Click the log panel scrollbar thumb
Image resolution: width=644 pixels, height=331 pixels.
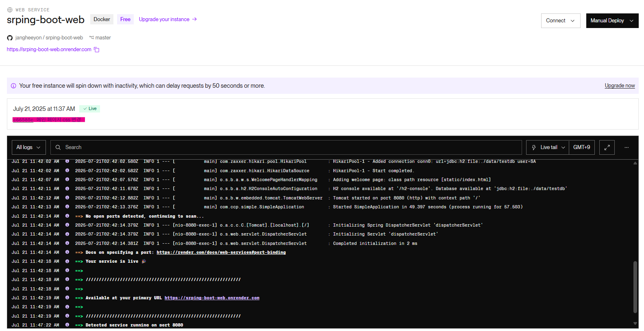coord(635,287)
